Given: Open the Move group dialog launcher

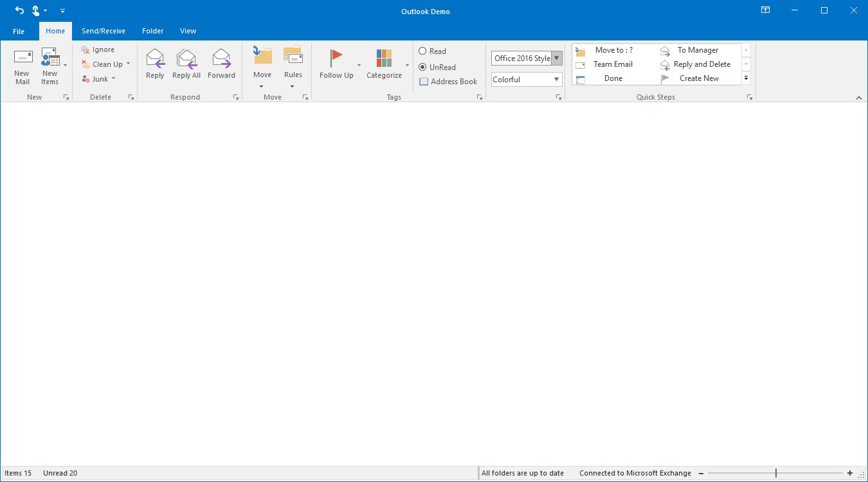Looking at the screenshot, I should [305, 97].
